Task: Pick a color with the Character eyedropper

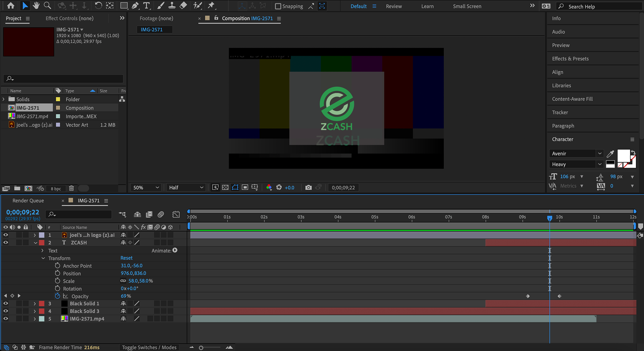Action: coord(610,154)
